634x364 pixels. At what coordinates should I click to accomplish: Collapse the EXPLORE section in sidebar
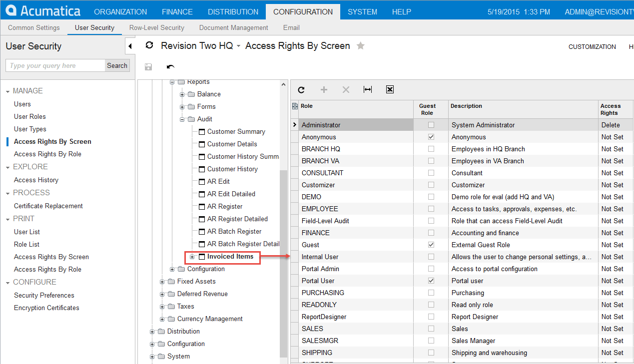tap(8, 167)
